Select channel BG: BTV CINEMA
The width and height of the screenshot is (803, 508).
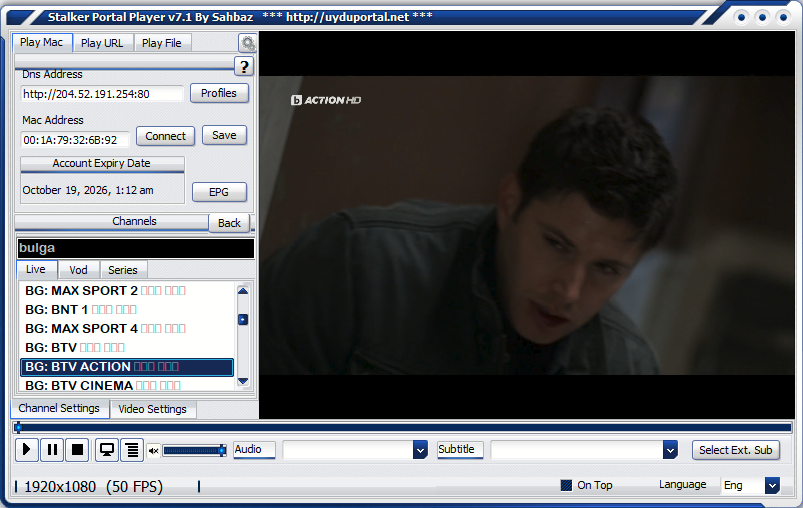pos(126,385)
